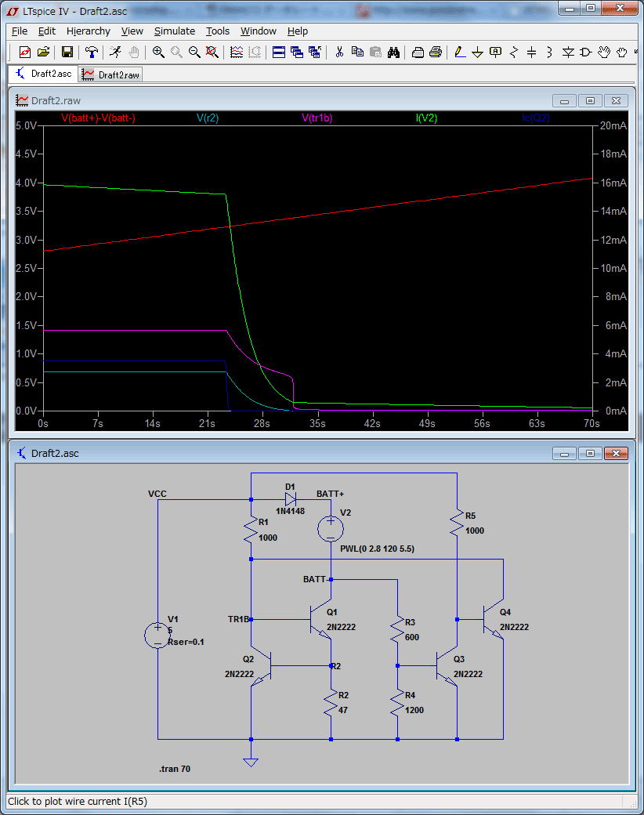Click the I(V2) green trace label
644x815 pixels.
[426, 118]
